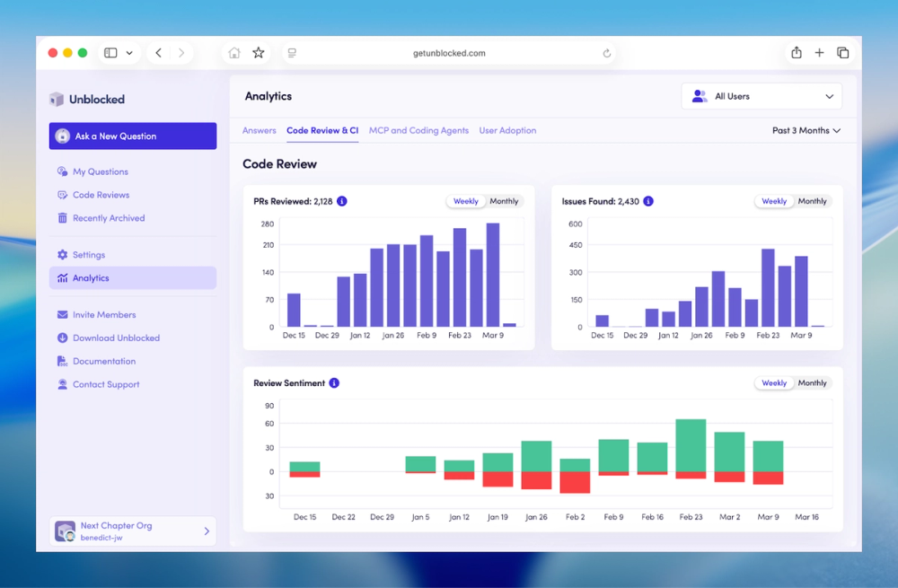Image resolution: width=898 pixels, height=588 pixels.
Task: Expand the Past 3 Months date range
Action: pos(806,130)
